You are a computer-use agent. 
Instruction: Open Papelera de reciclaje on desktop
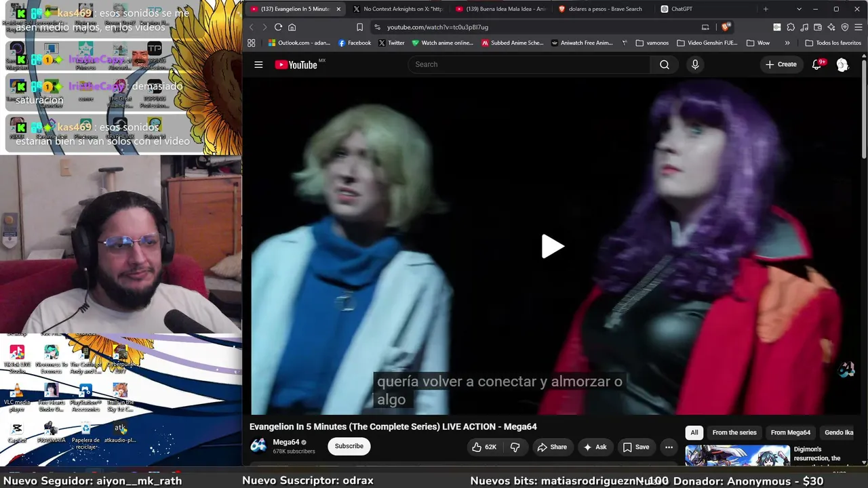pos(85,436)
